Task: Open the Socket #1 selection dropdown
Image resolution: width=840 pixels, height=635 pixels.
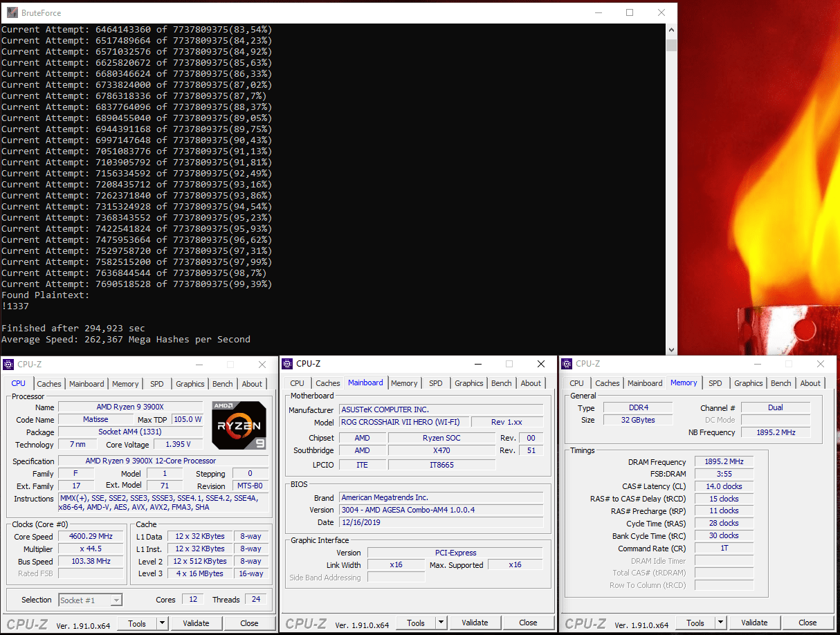Action: (90, 600)
